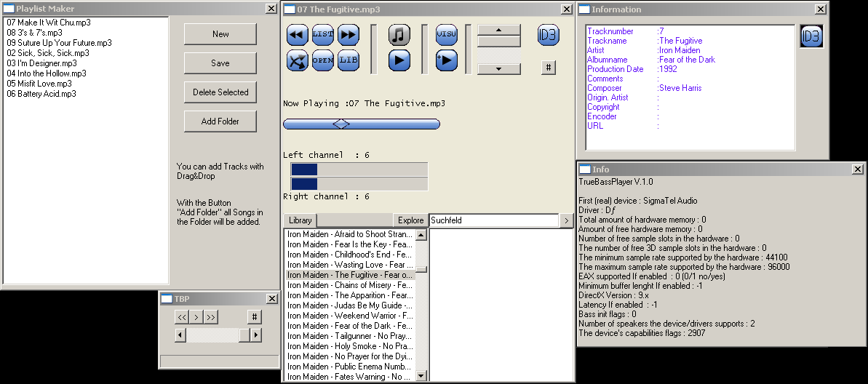Click the << previous button in TBP
868x384 pixels.
coord(182,317)
